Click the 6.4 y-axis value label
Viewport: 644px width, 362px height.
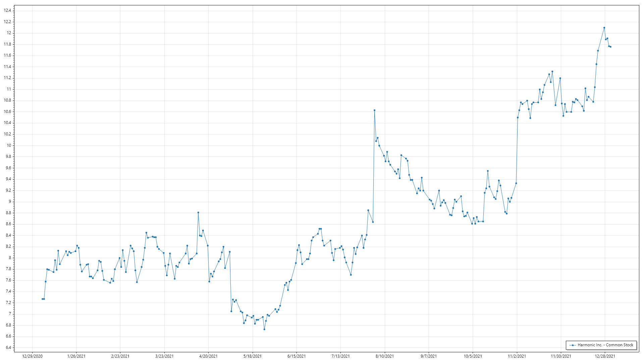[8, 348]
